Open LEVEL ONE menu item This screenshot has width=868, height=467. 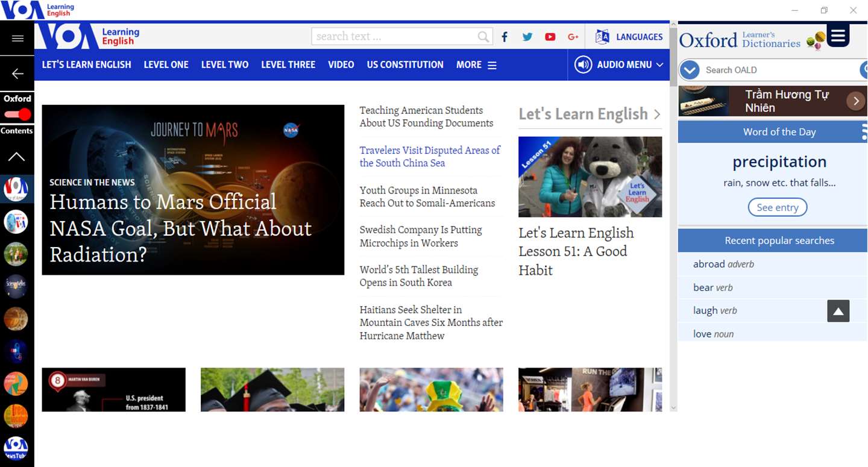click(x=166, y=64)
